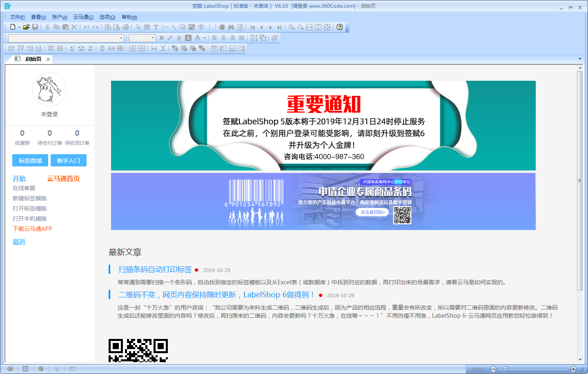The image size is (588, 374).
Task: Open the 帮助 menu
Action: pos(129,17)
